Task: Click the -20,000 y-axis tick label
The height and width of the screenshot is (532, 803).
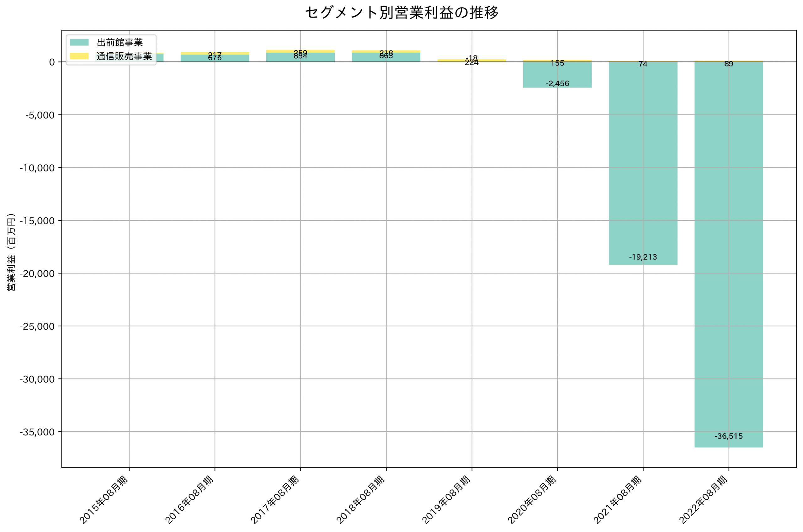Action: tap(37, 273)
